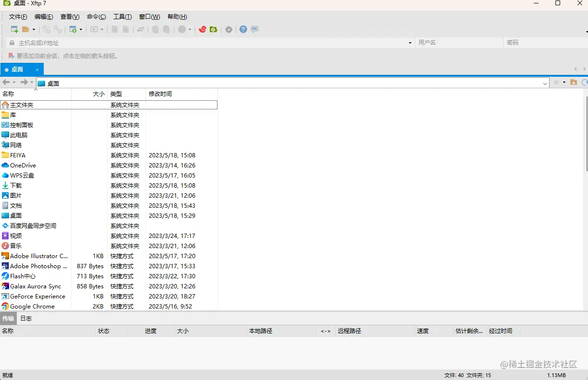Switch to the 传输 tab
The height and width of the screenshot is (380, 588).
[x=8, y=318]
